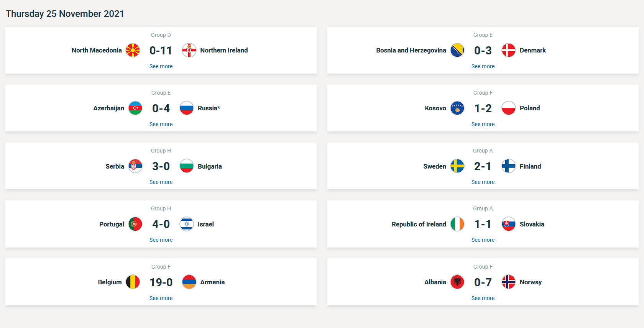Click the Norway flag icon
Image resolution: width=644 pixels, height=328 pixels.
coord(509,282)
